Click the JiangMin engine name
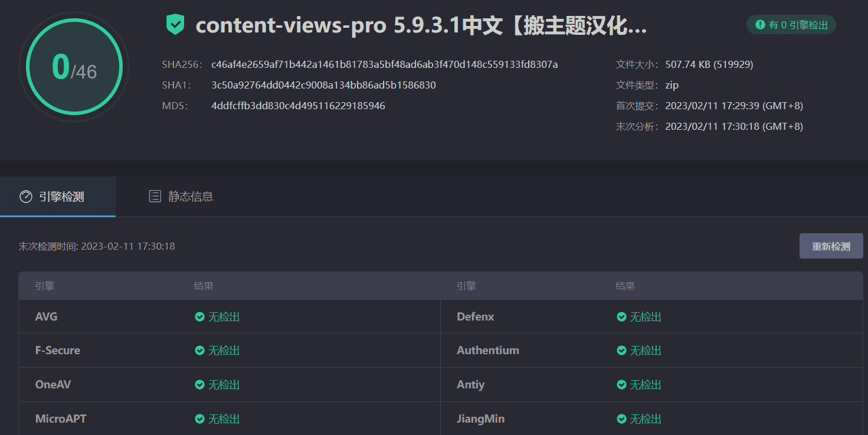The image size is (868, 435). [480, 419]
